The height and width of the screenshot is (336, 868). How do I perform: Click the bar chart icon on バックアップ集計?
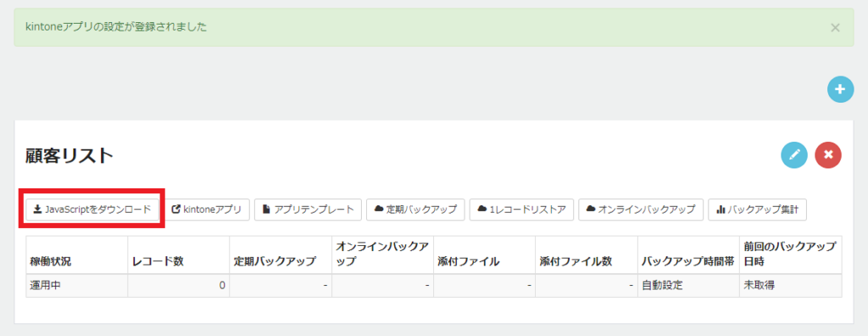pos(721,210)
